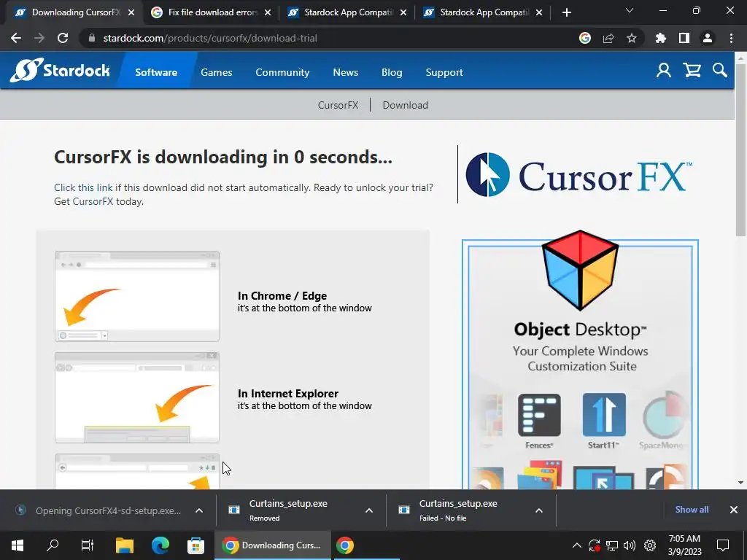Click the Stardock site search icon
Screen dimensions: 747x560
pos(720,71)
